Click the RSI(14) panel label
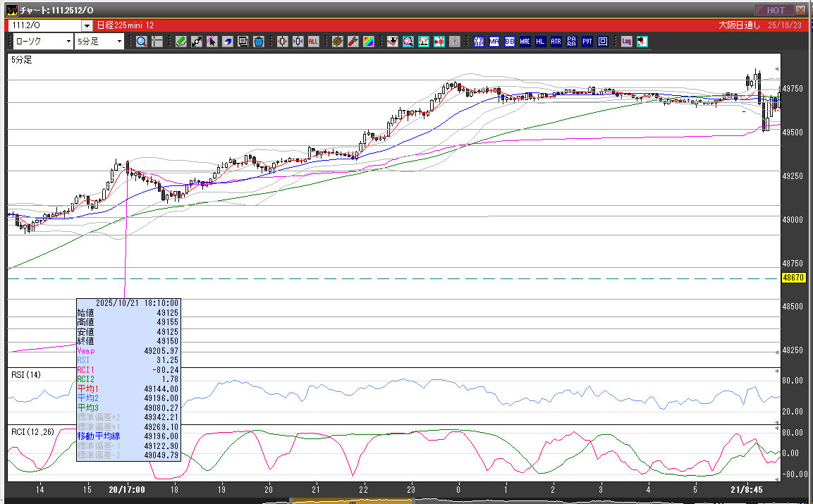The height and width of the screenshot is (504, 813). pyautogui.click(x=25, y=374)
